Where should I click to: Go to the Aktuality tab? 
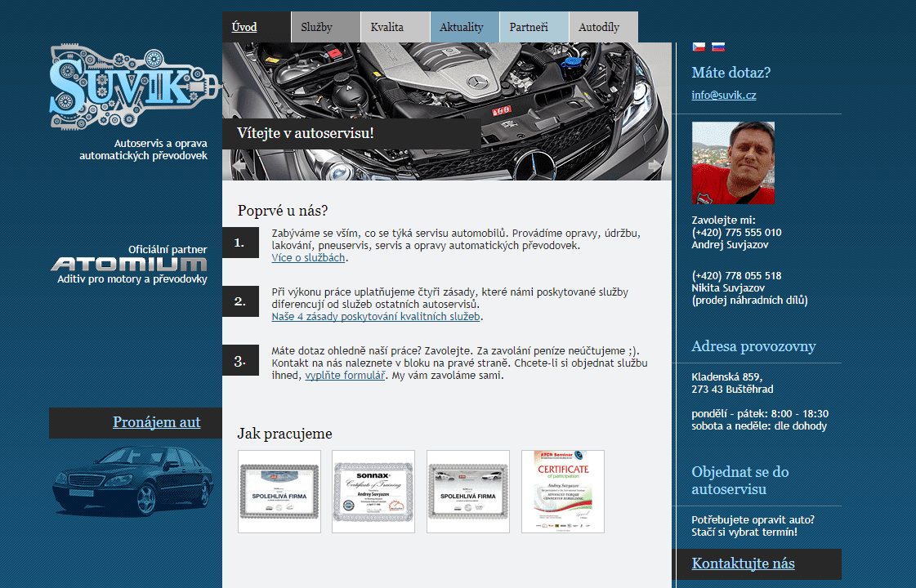coord(462,27)
